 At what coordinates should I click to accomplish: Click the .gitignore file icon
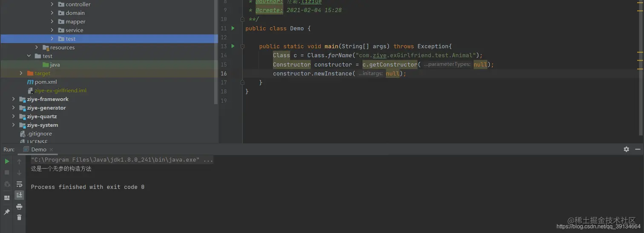[23, 134]
